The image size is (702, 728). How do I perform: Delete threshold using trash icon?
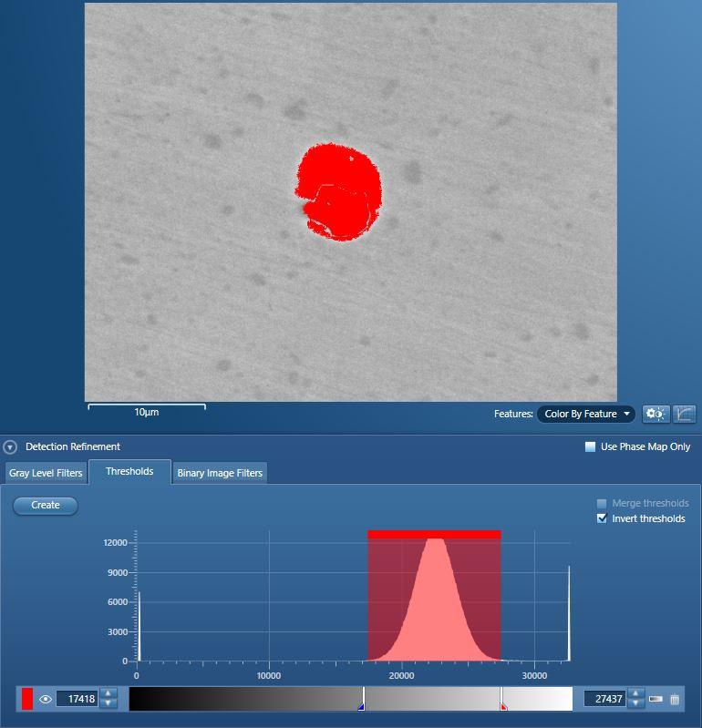click(675, 700)
